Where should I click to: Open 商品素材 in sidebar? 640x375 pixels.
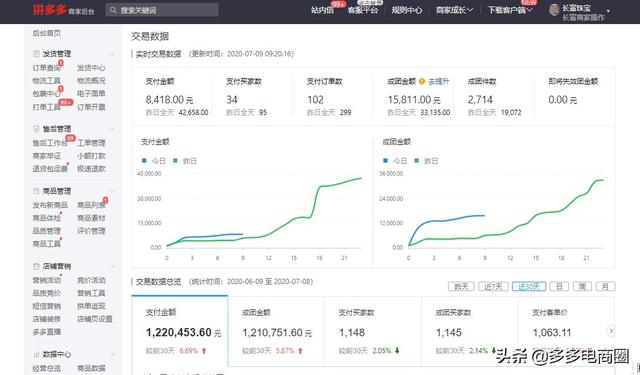click(91, 218)
